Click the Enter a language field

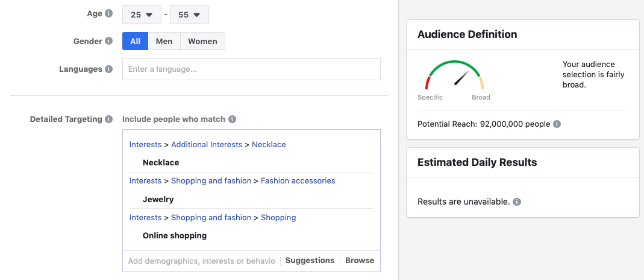pos(251,69)
